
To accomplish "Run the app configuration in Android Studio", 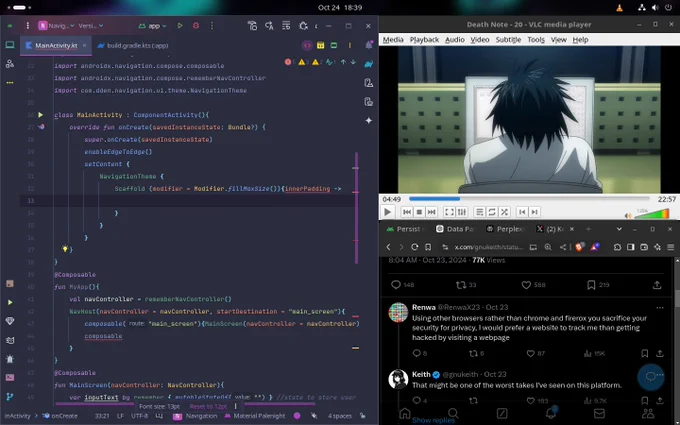I will pyautogui.click(x=180, y=26).
